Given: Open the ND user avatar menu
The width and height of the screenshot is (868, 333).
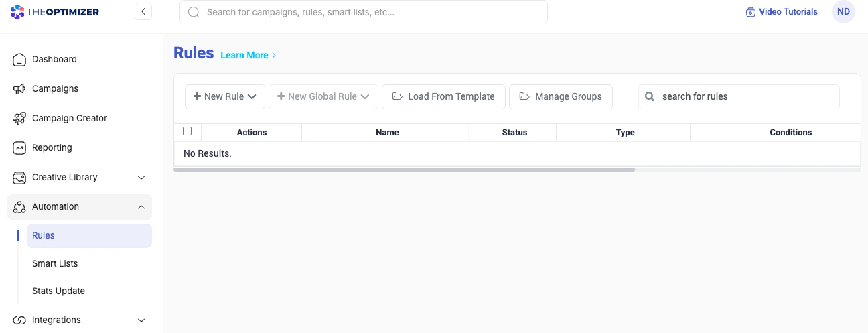Looking at the screenshot, I should pyautogui.click(x=843, y=12).
